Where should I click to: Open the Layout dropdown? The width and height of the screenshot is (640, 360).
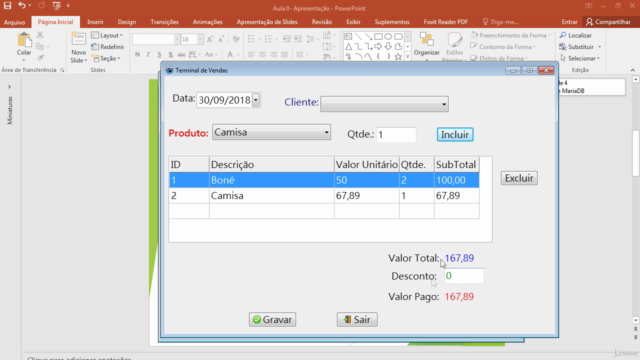point(107,36)
